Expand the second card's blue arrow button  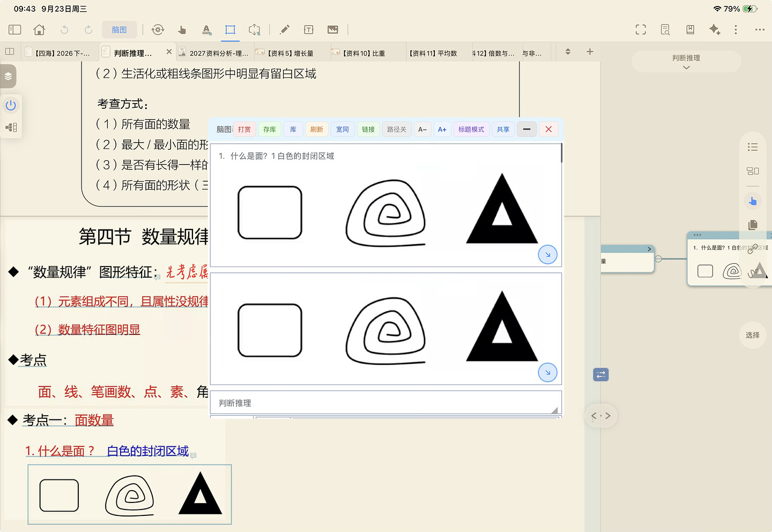click(x=547, y=372)
